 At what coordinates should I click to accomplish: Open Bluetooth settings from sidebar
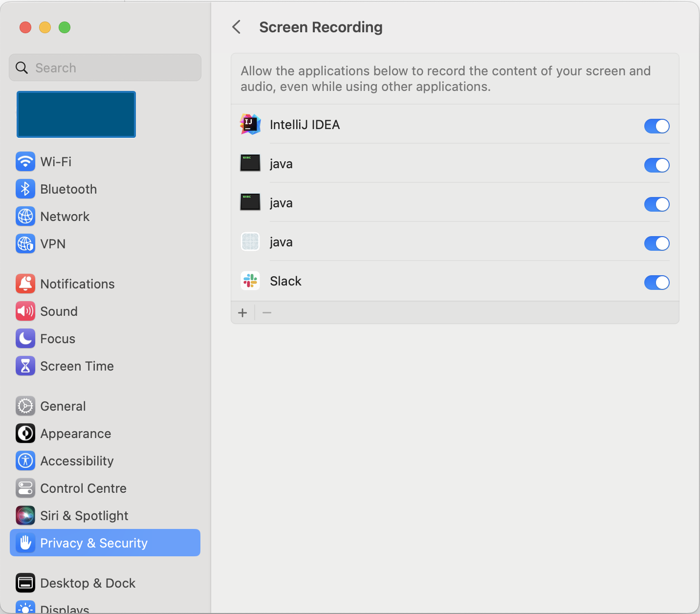tap(68, 189)
